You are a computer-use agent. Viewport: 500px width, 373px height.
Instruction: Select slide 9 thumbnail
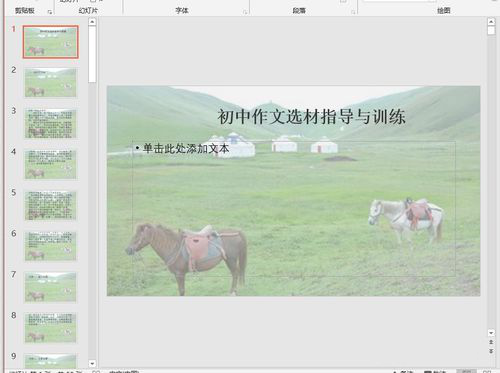pos(51,361)
